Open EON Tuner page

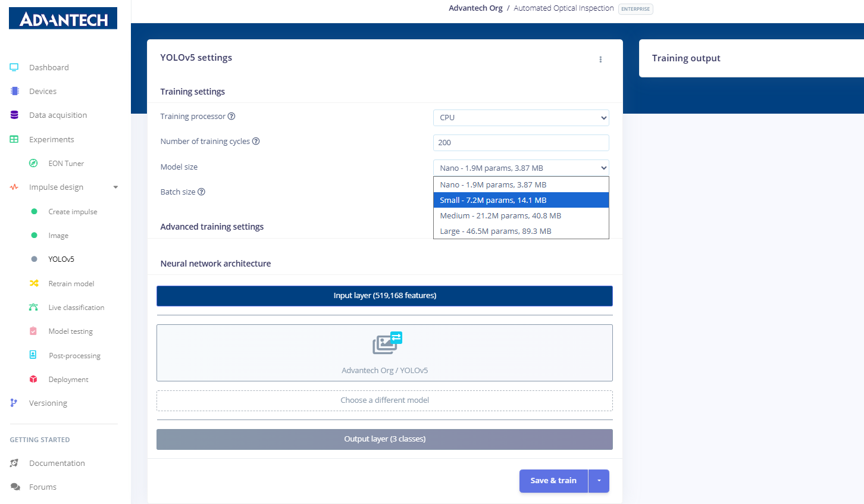(x=66, y=163)
